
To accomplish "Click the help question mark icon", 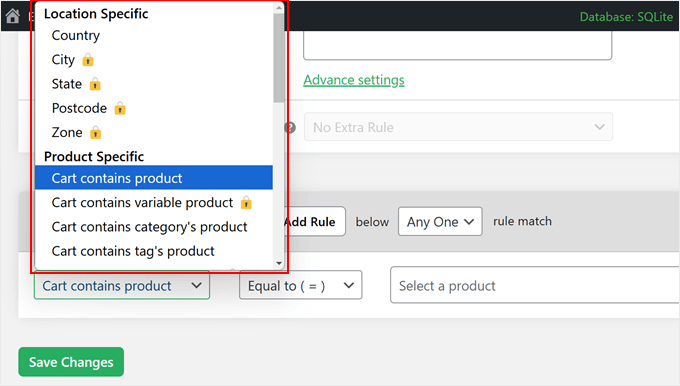I will [x=290, y=128].
